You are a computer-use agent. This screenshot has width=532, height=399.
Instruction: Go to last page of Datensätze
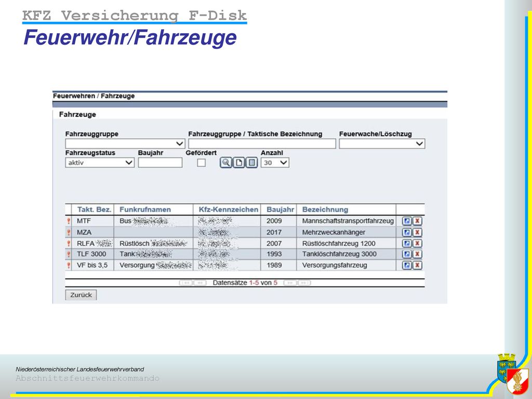(304, 283)
